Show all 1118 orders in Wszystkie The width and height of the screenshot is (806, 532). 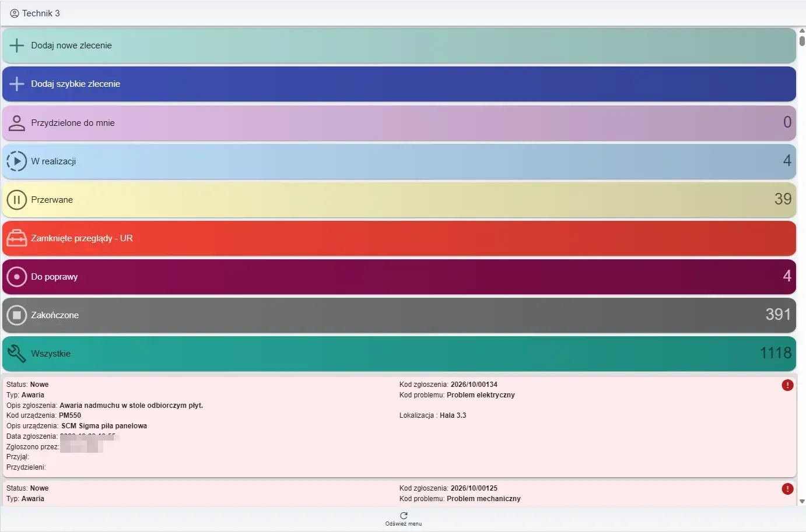pos(399,354)
